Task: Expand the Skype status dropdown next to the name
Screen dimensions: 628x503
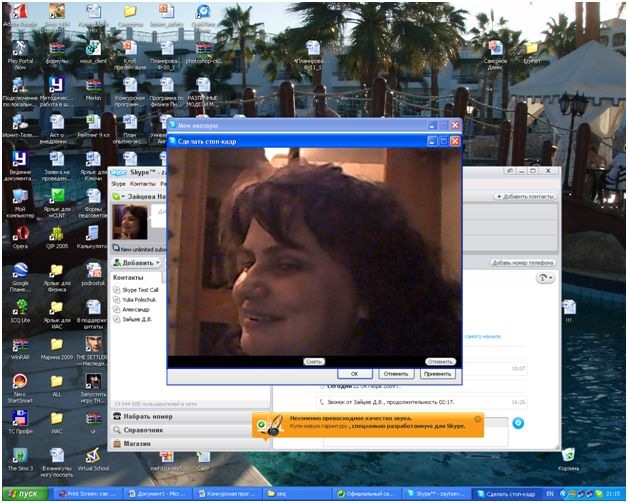Action: click(x=119, y=197)
